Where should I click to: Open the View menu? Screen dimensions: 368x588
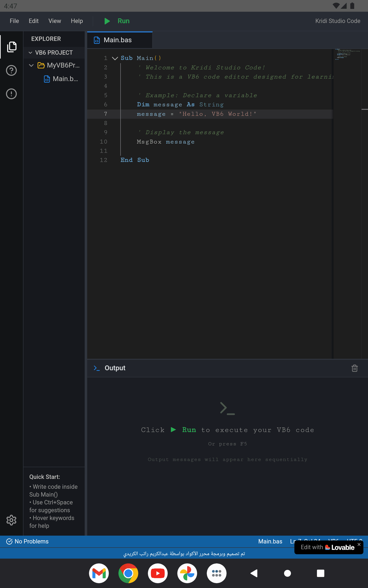(x=55, y=21)
